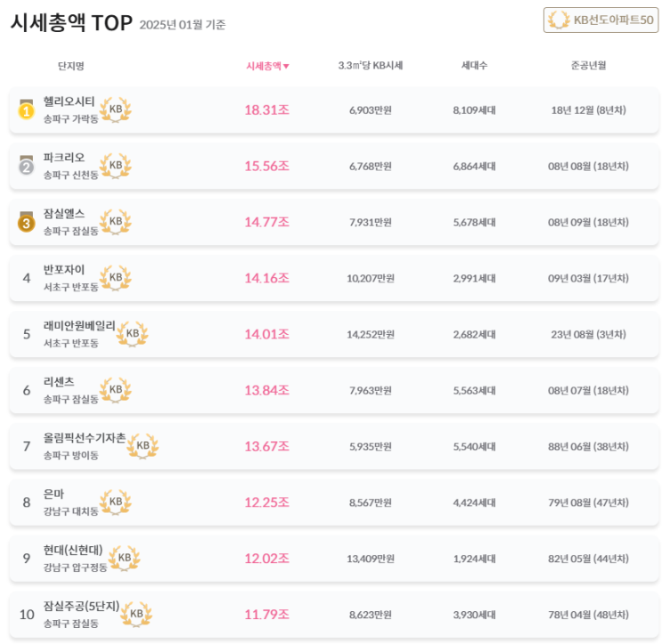Click KB laurel badge beside 잠실주공(5단지)

[136, 614]
